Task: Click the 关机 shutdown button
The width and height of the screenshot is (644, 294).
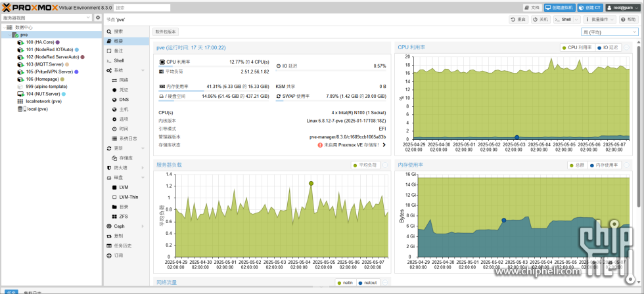Action: pyautogui.click(x=541, y=19)
